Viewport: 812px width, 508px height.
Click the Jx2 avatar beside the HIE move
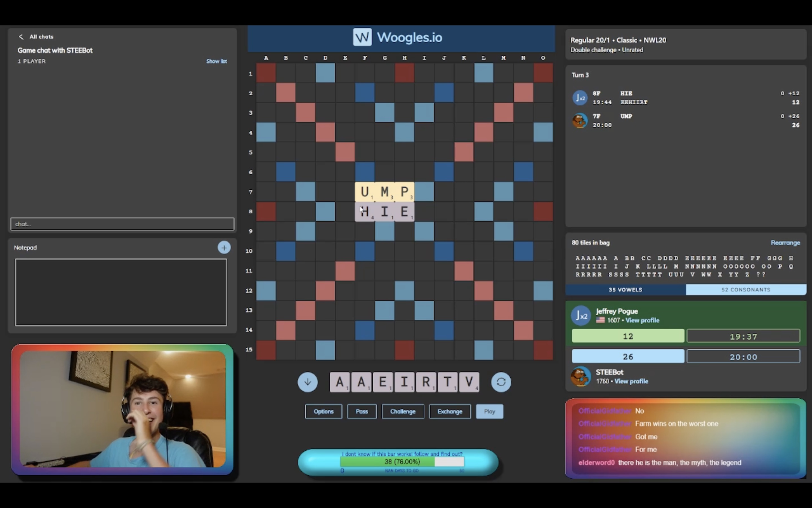pos(580,98)
